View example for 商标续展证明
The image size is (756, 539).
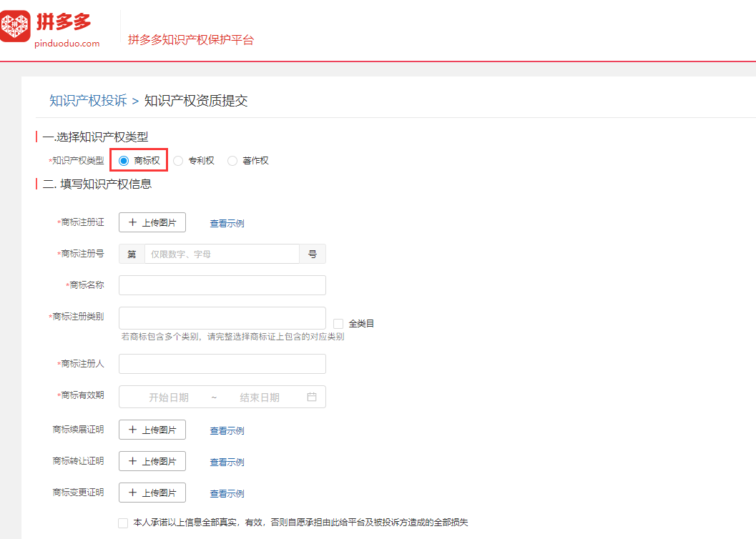click(x=227, y=431)
